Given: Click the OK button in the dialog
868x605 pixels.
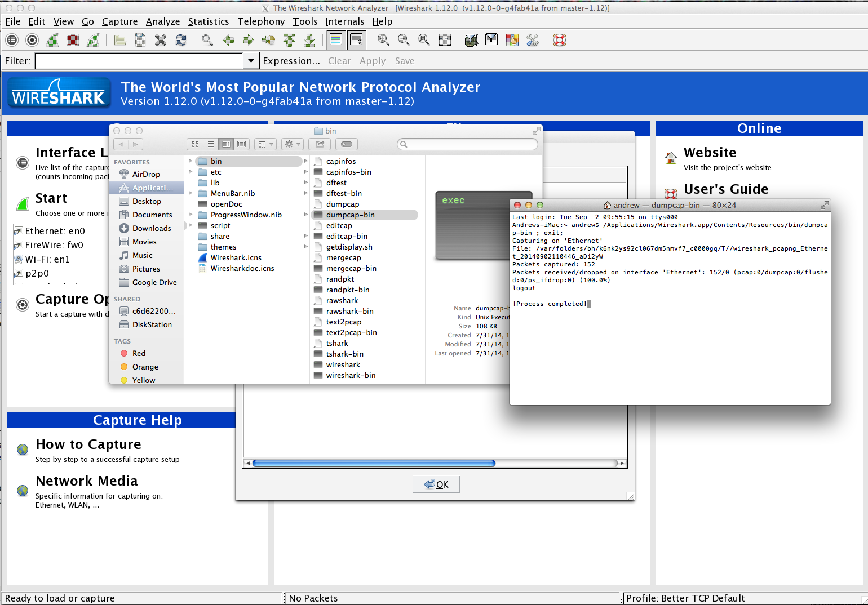Looking at the screenshot, I should pos(436,484).
